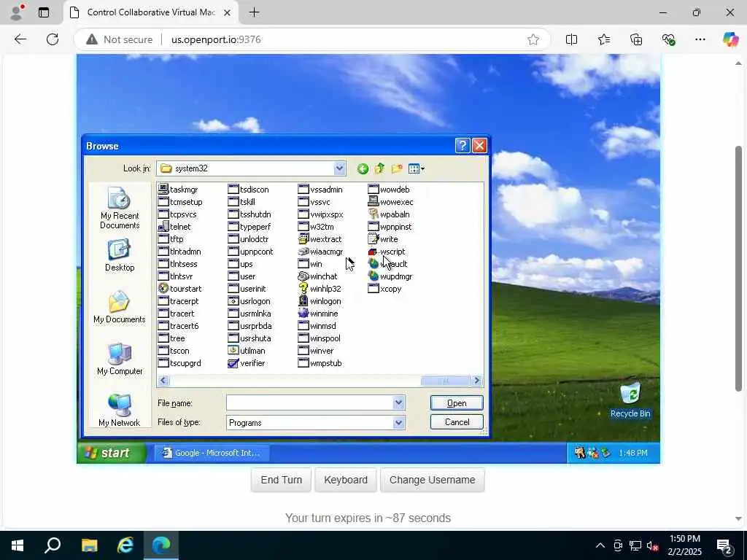The height and width of the screenshot is (560, 747).
Task: Select the wscript program
Action: point(387,252)
